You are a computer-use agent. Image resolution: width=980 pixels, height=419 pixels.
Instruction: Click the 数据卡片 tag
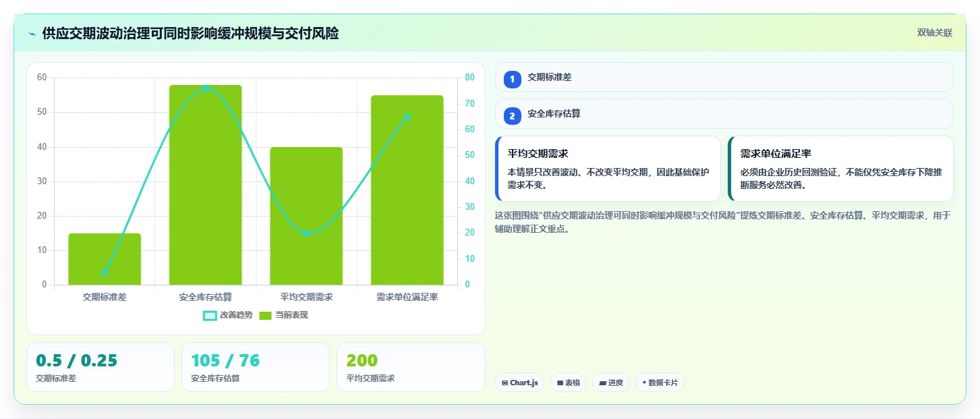[x=660, y=383]
